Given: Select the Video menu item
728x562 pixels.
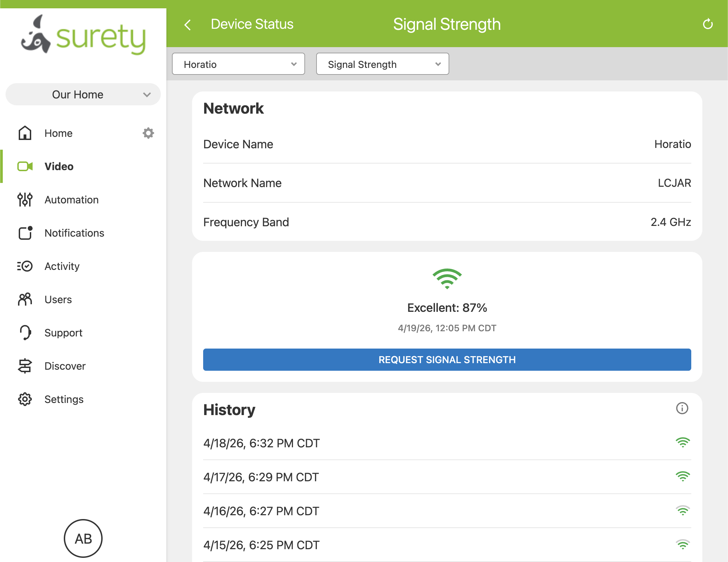Looking at the screenshot, I should coord(59,167).
